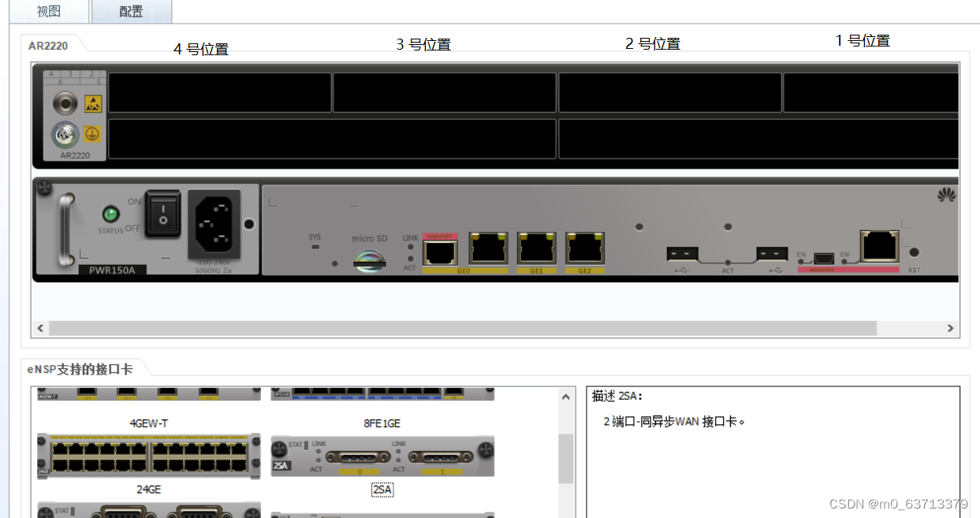Click the GE1 Ethernet port

pyautogui.click(x=537, y=248)
